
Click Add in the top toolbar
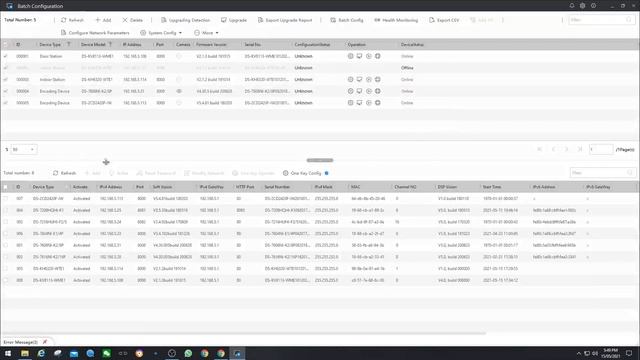pos(103,20)
